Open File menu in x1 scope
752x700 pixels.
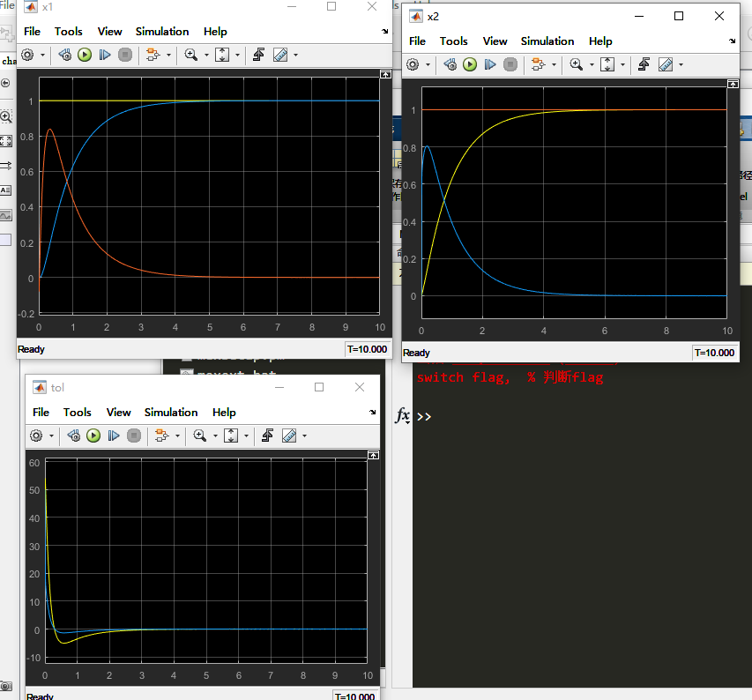pos(32,32)
